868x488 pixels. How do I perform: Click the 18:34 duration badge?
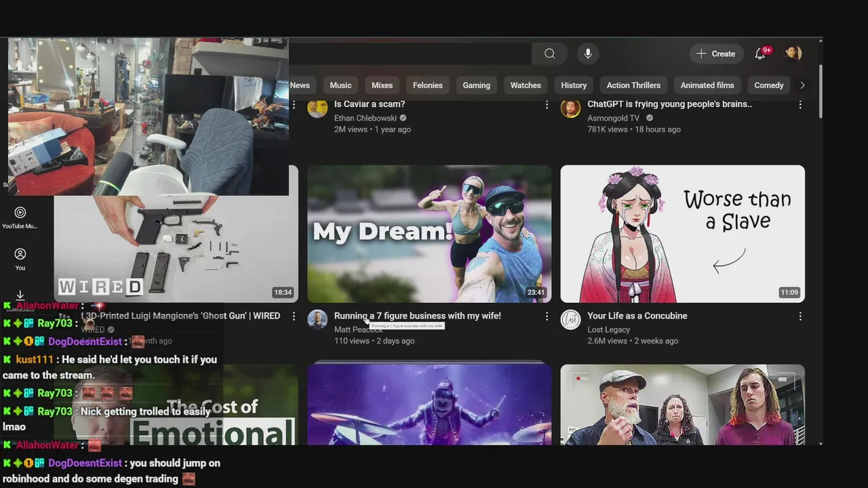point(283,293)
